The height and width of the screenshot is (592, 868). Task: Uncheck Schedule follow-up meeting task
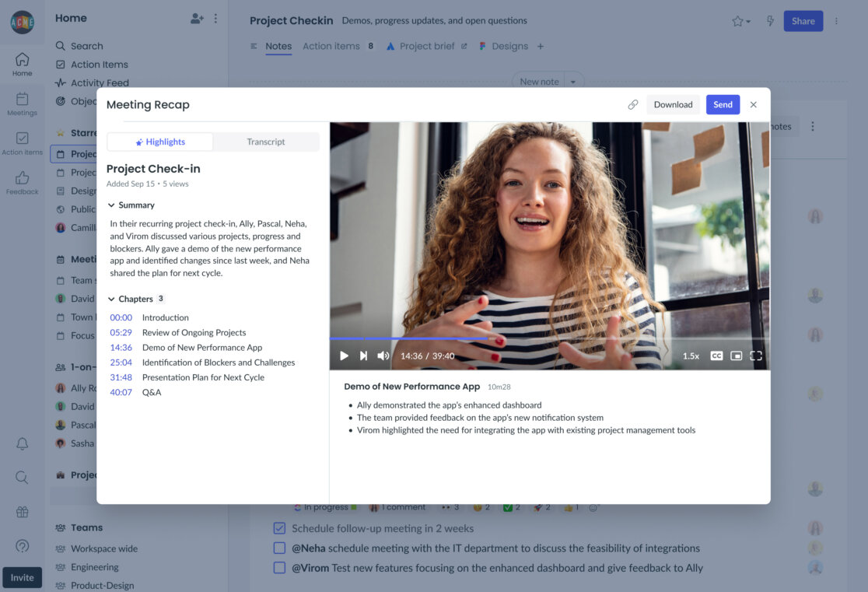coord(279,528)
